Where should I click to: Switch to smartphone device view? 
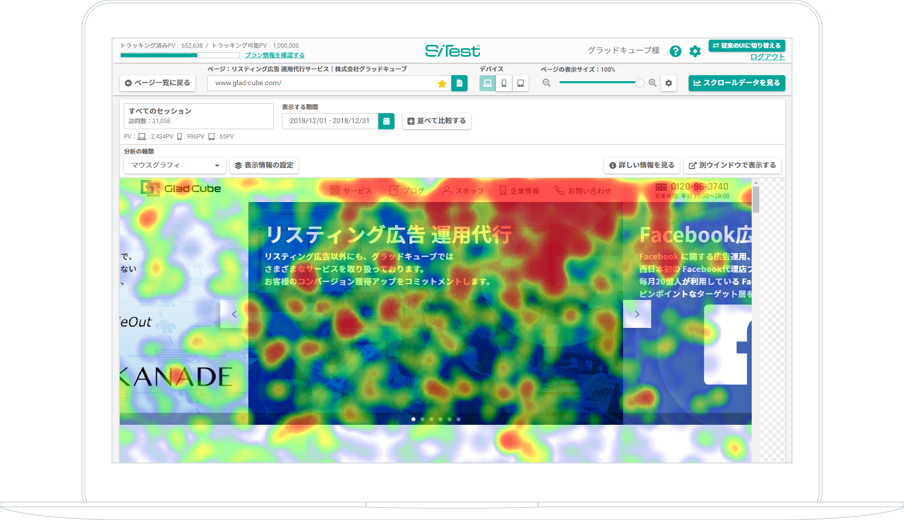pyautogui.click(x=504, y=84)
